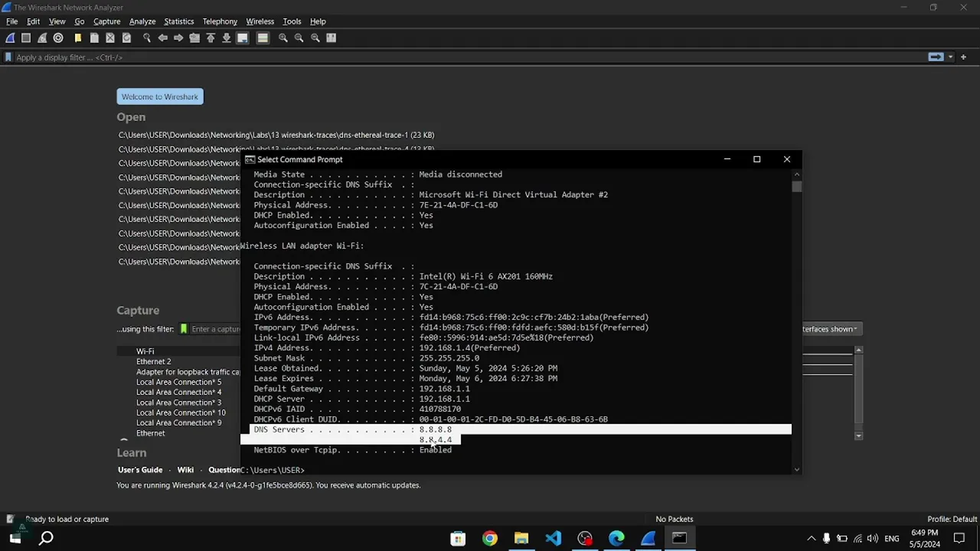Open the display filter history dropdown
This screenshot has width=980, height=551.
(x=950, y=57)
